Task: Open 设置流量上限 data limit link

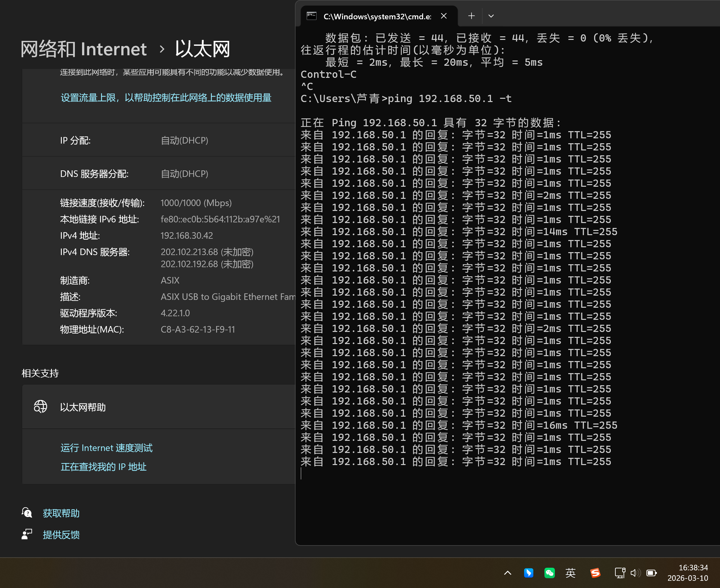Action: coord(166,98)
